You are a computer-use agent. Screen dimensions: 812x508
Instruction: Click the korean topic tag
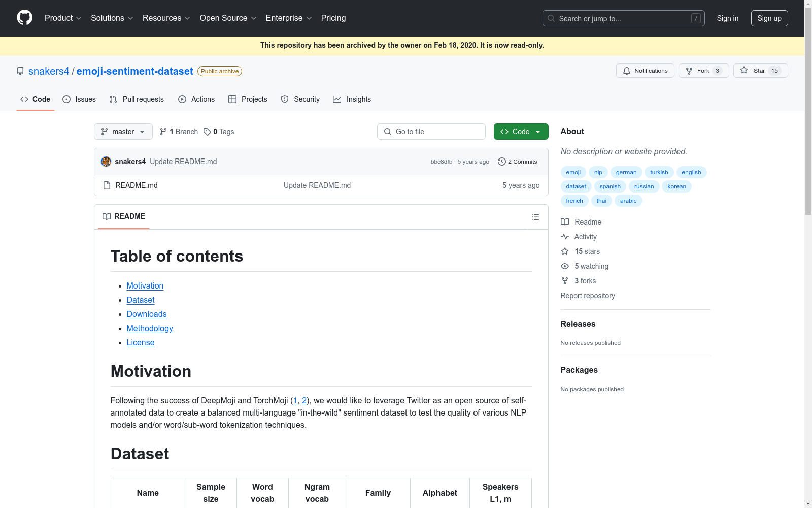676,186
